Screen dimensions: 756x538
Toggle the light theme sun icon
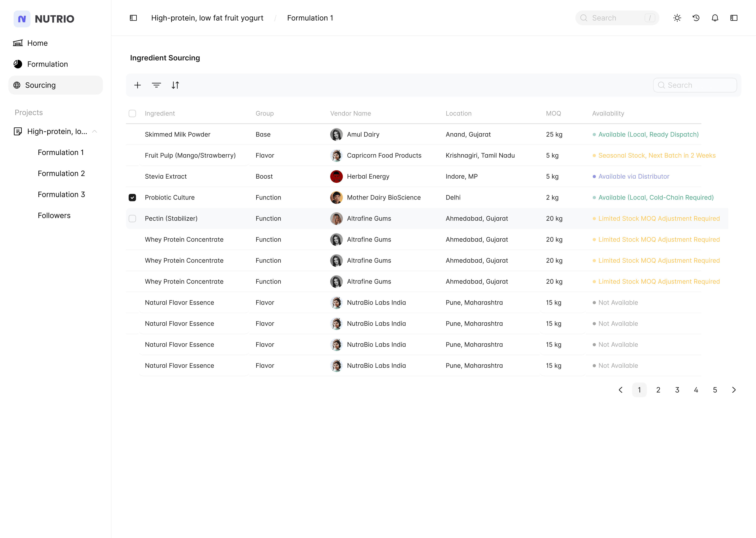click(677, 18)
